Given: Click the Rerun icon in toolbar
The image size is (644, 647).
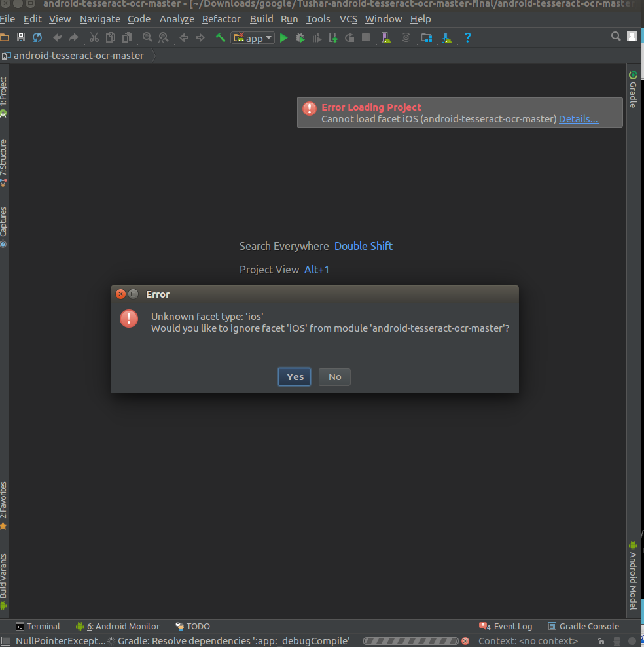Looking at the screenshot, I should 349,37.
